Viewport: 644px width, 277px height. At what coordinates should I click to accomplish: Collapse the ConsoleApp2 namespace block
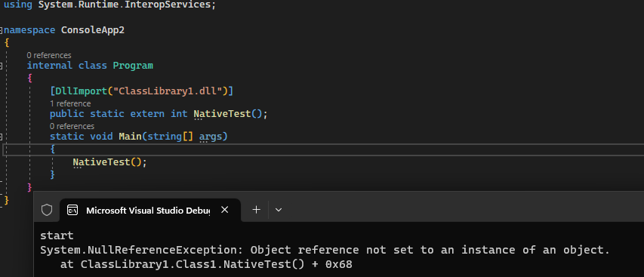tap(2, 30)
